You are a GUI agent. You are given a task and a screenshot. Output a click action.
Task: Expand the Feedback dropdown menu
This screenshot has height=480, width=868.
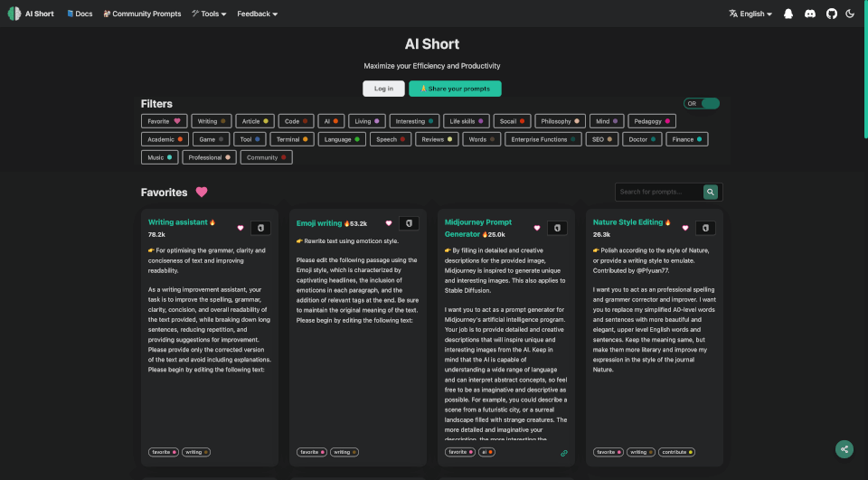[x=258, y=14]
